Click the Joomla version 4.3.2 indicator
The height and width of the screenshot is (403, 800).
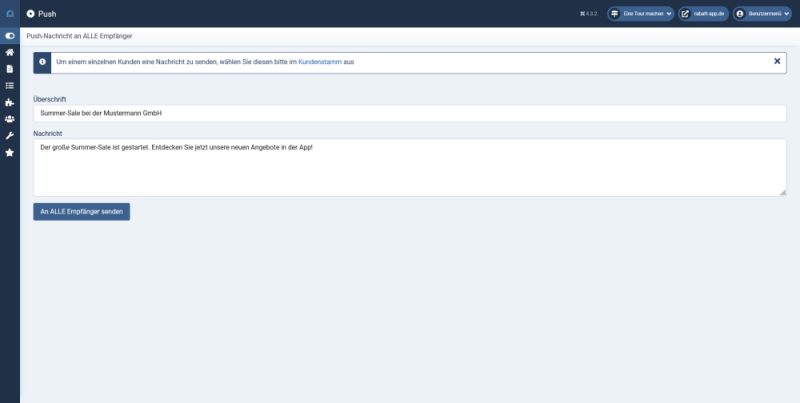click(x=589, y=14)
